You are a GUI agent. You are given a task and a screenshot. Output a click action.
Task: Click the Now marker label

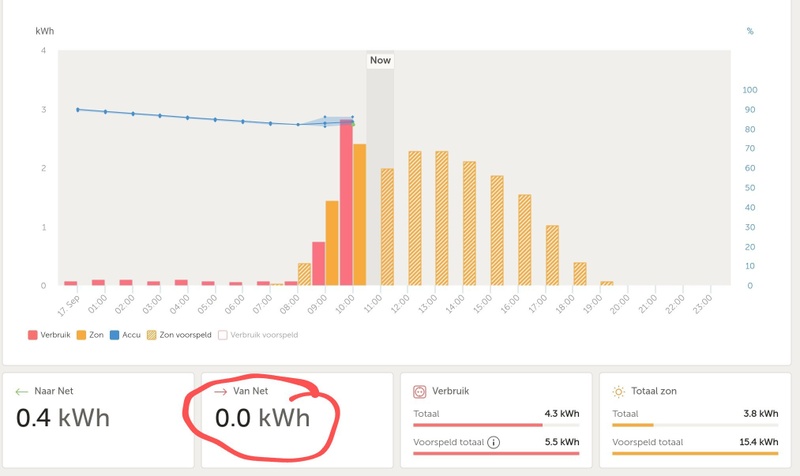pos(380,60)
